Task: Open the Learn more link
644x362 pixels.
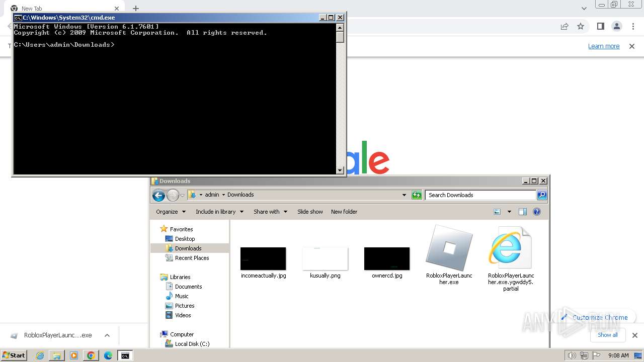Action: tap(604, 46)
